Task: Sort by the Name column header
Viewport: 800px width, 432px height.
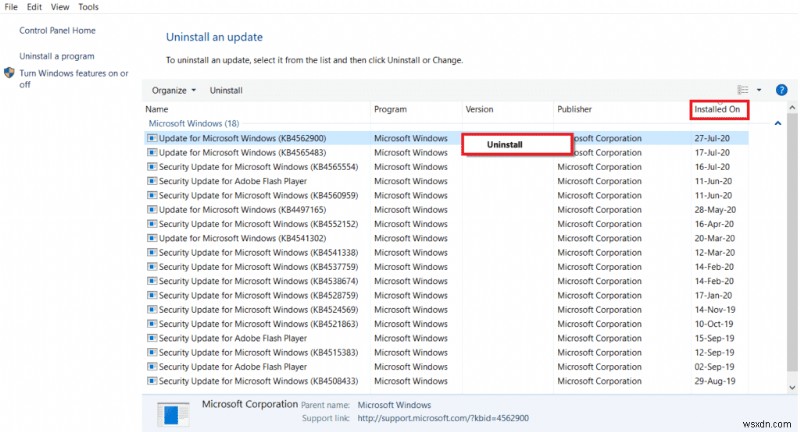Action: point(157,109)
